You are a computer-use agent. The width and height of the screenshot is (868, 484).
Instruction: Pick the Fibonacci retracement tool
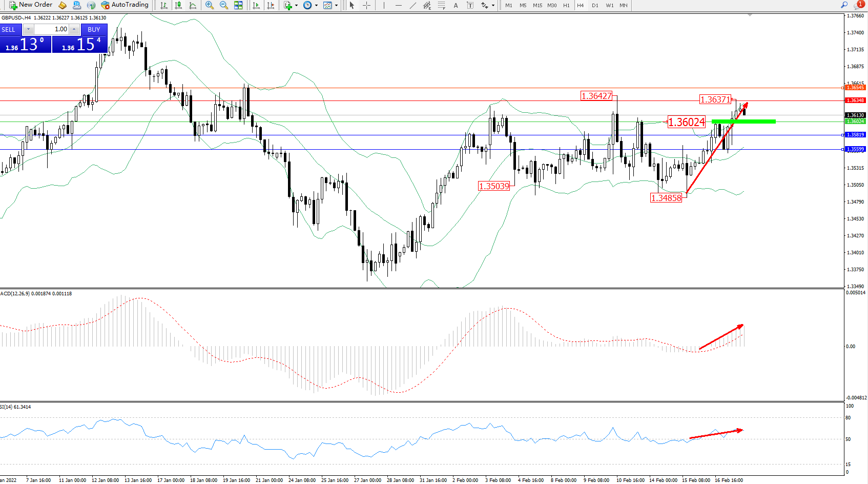[442, 5]
